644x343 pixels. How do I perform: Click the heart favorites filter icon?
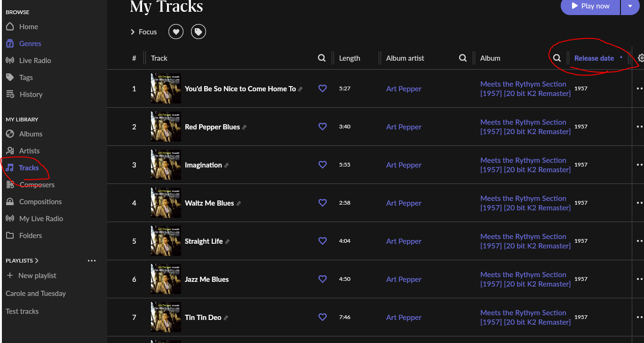point(176,32)
